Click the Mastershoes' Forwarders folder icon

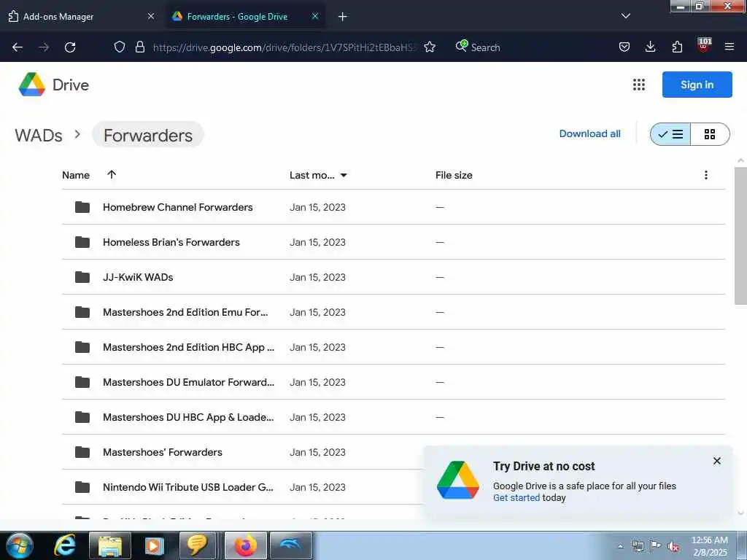point(82,452)
